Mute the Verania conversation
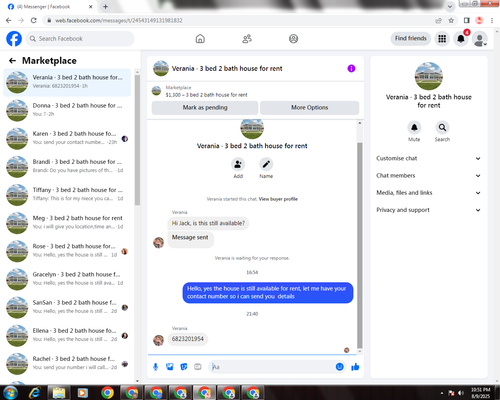The width and height of the screenshot is (500, 400). (x=414, y=127)
